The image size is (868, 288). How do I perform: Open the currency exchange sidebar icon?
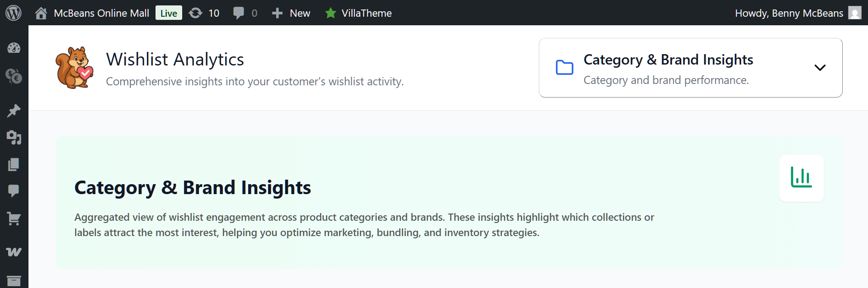(14, 76)
